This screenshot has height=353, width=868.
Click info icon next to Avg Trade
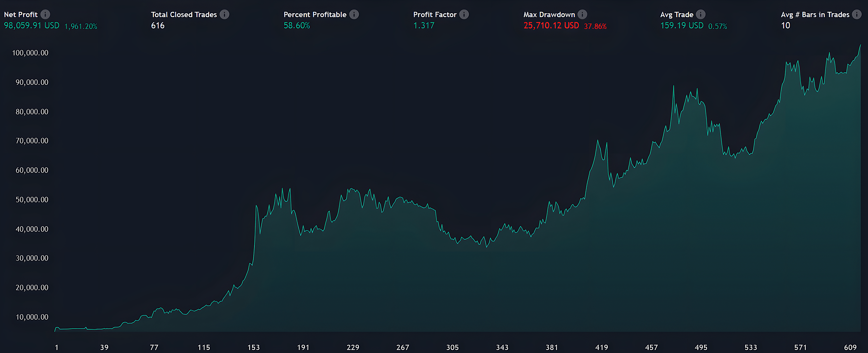coord(701,14)
